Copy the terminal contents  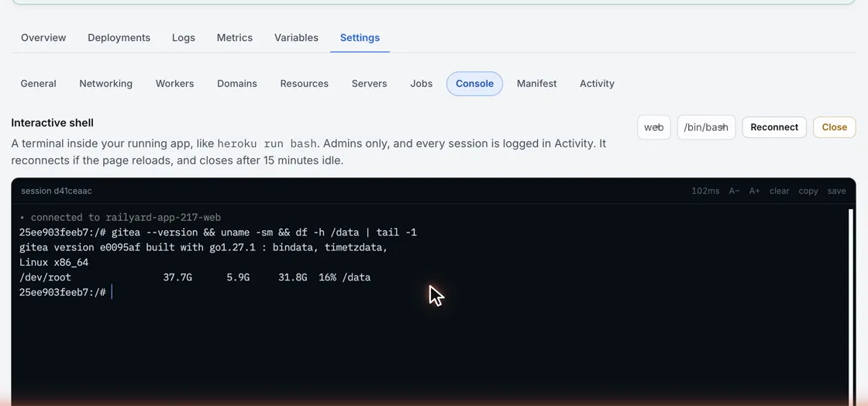(808, 191)
